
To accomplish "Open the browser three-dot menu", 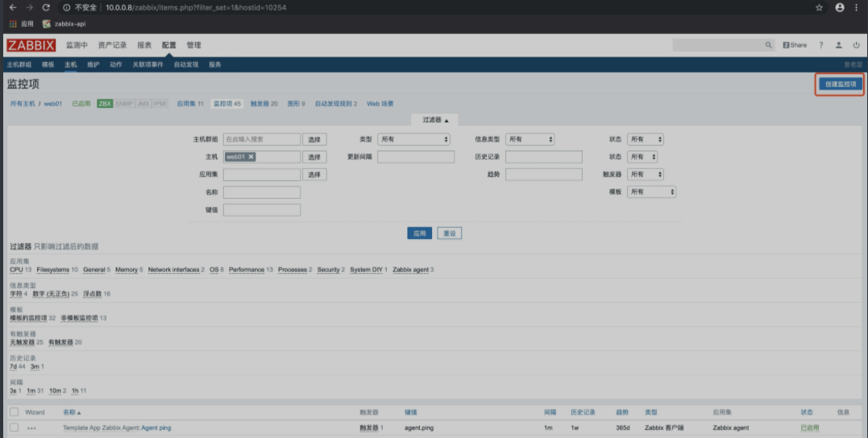I will click(x=857, y=8).
